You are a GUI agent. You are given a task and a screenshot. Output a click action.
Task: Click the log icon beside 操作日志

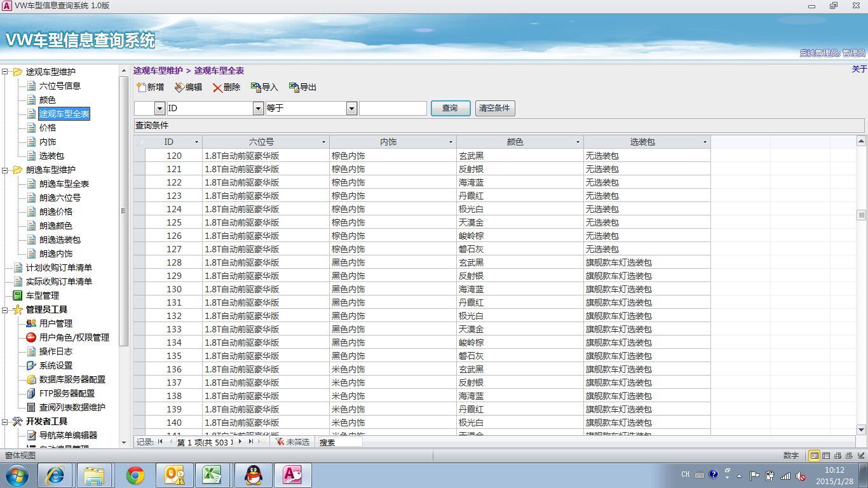coord(31,351)
